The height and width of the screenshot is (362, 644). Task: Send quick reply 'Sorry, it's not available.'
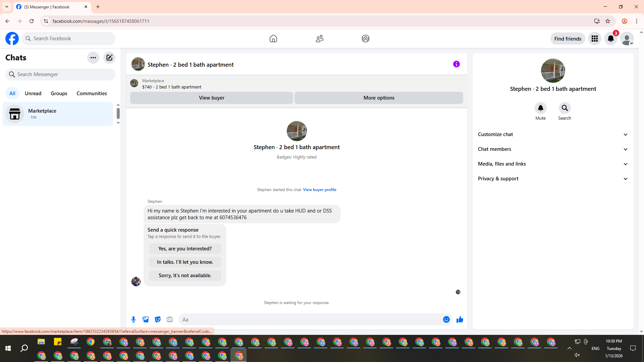click(x=185, y=276)
